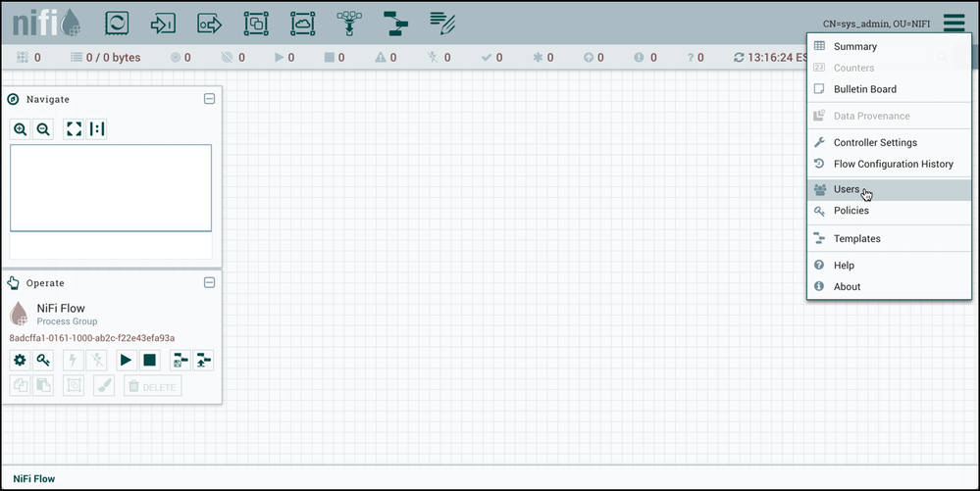Open Flow Configuration History menu item
980x491 pixels.
(890, 164)
